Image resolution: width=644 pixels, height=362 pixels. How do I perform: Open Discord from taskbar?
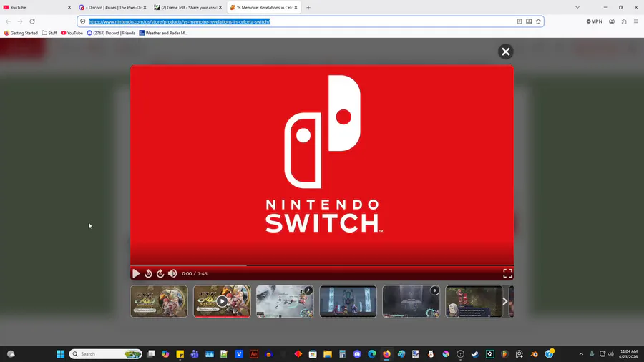click(357, 354)
